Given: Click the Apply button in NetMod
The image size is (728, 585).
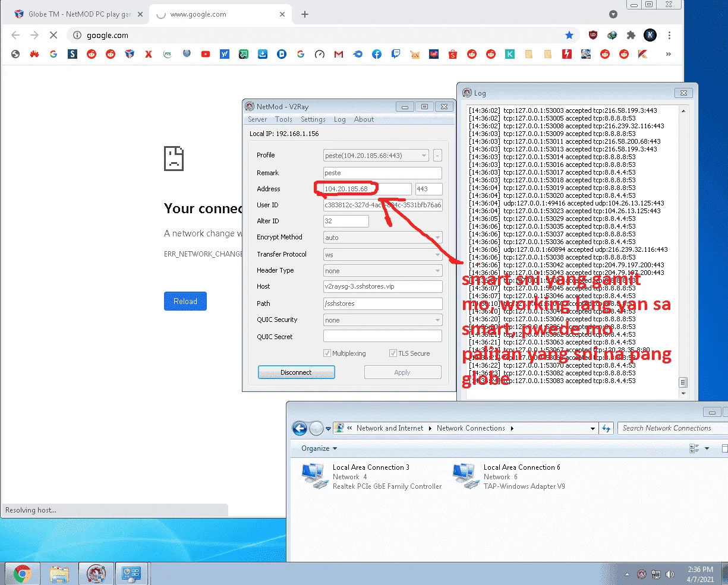Looking at the screenshot, I should coord(402,372).
